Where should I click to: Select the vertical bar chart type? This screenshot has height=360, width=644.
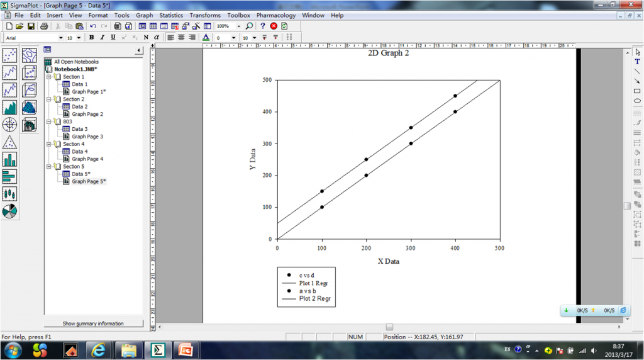click(9, 159)
